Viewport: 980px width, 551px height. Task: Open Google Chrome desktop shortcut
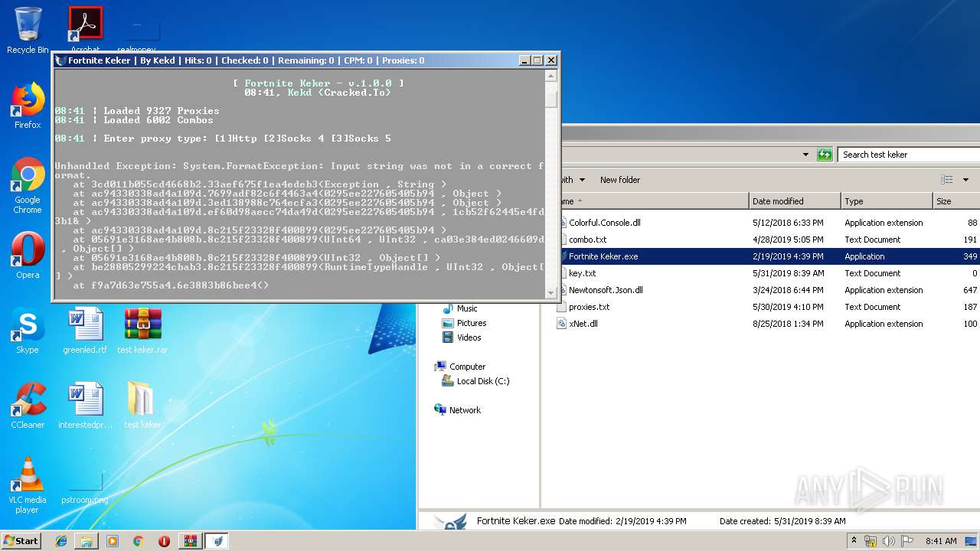pyautogui.click(x=28, y=185)
